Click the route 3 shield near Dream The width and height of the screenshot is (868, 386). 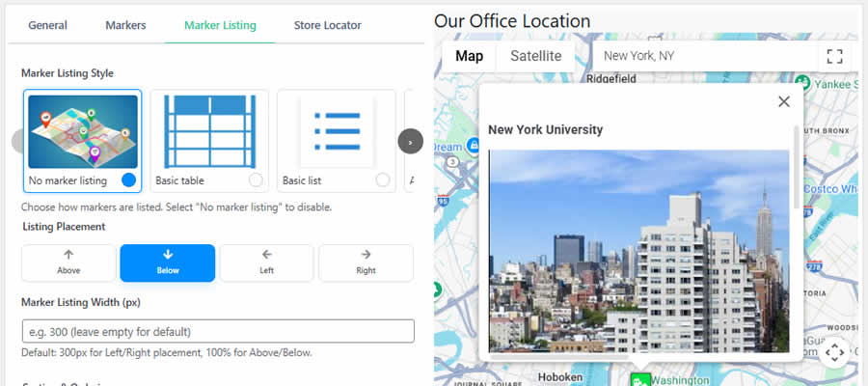[453, 162]
